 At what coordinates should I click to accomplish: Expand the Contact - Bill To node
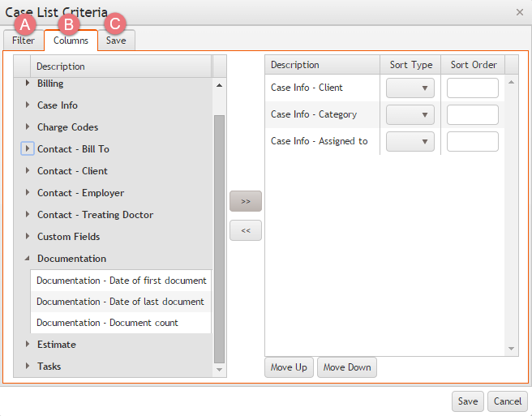click(28, 149)
